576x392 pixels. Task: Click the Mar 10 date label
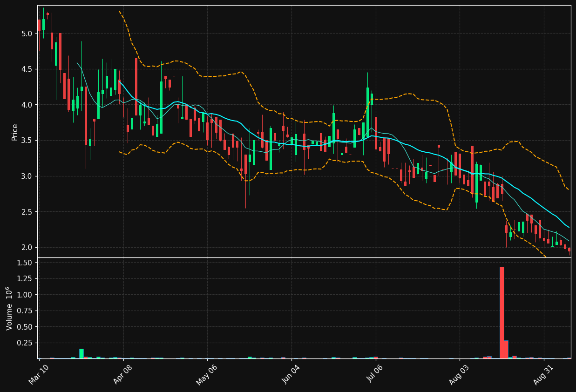coord(39,375)
